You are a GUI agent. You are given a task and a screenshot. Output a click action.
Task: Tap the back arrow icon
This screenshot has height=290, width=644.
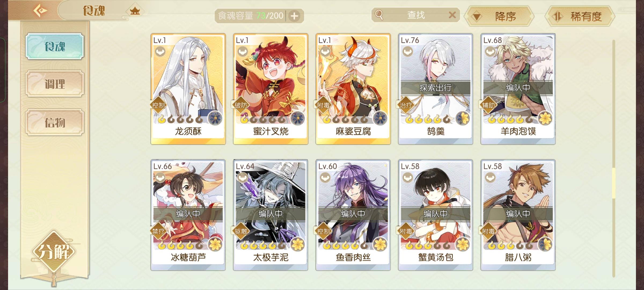tap(40, 11)
